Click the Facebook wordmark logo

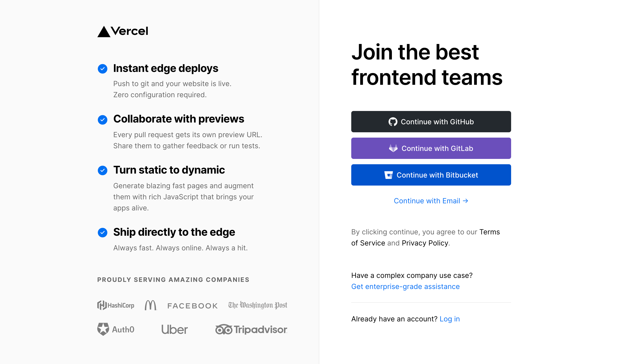click(192, 306)
